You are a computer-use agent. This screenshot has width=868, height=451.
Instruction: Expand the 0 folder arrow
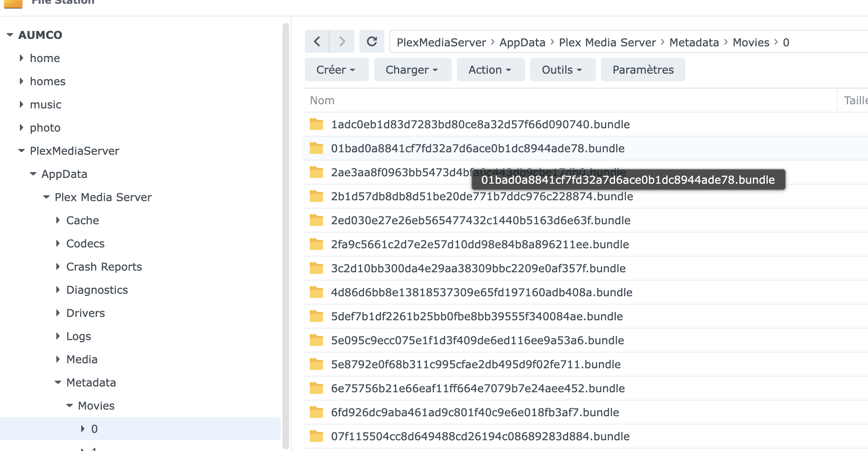(83, 429)
